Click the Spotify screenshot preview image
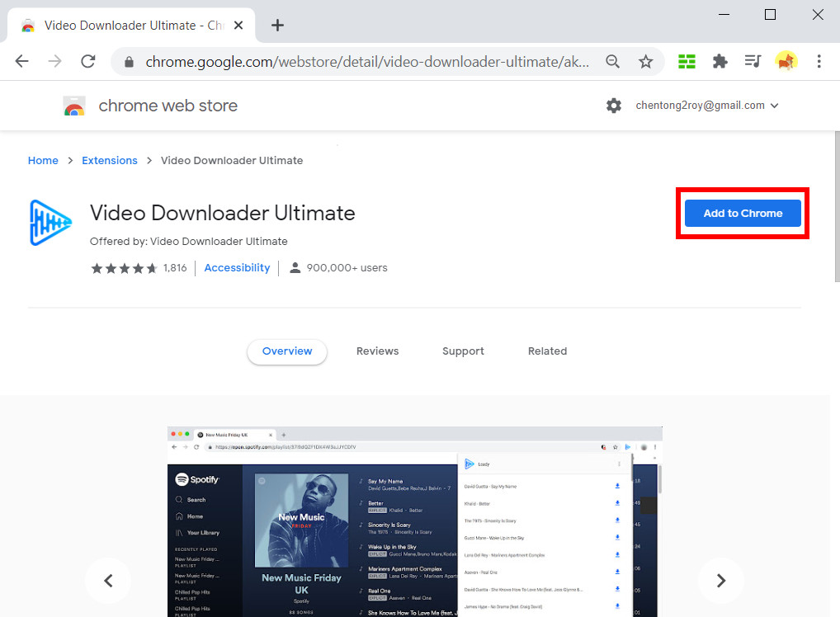 tap(415, 521)
